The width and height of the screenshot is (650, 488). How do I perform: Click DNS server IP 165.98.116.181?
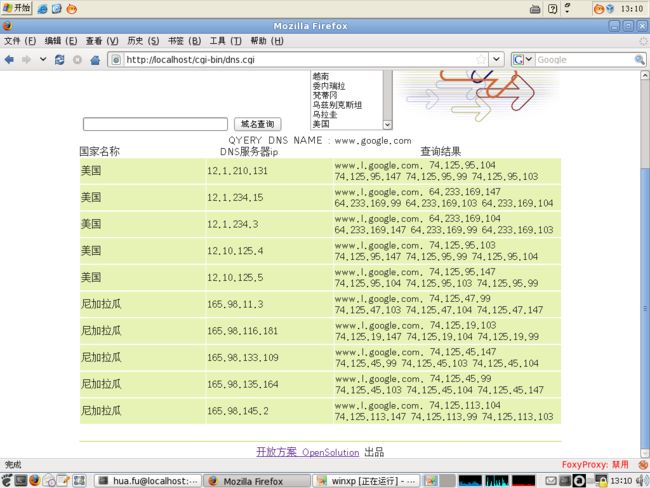click(x=242, y=331)
